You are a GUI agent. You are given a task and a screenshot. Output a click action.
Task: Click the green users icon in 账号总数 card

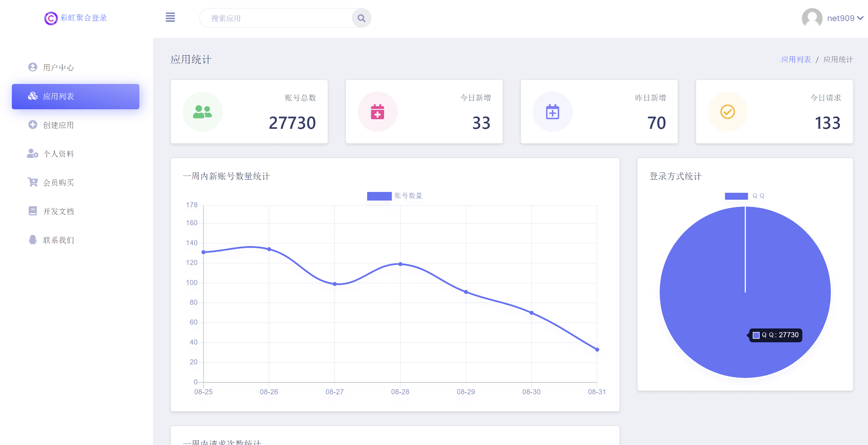point(202,112)
